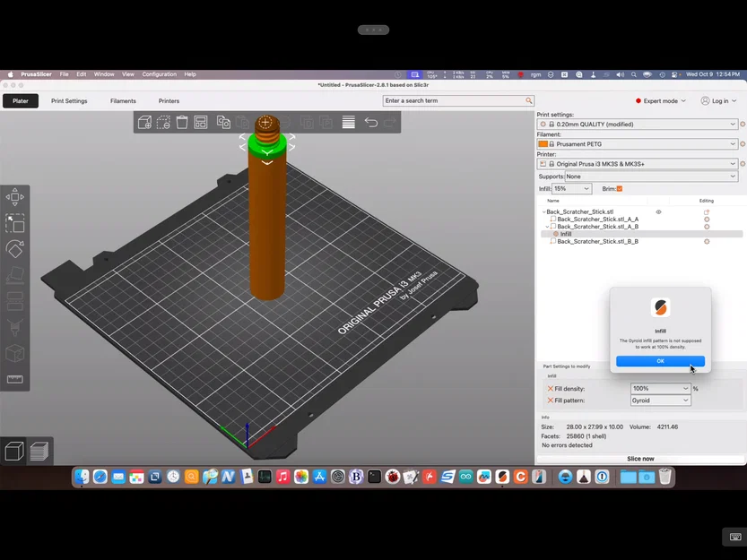Click the Slice now button

click(x=640, y=459)
